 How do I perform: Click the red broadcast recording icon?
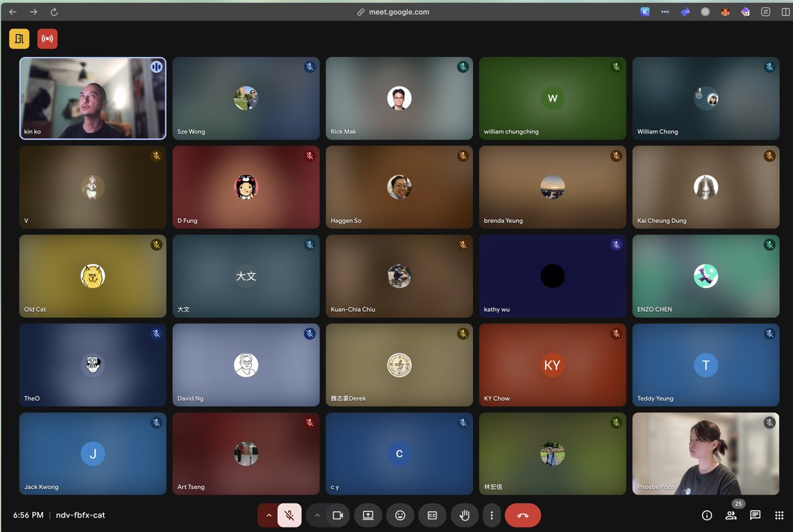(x=48, y=39)
